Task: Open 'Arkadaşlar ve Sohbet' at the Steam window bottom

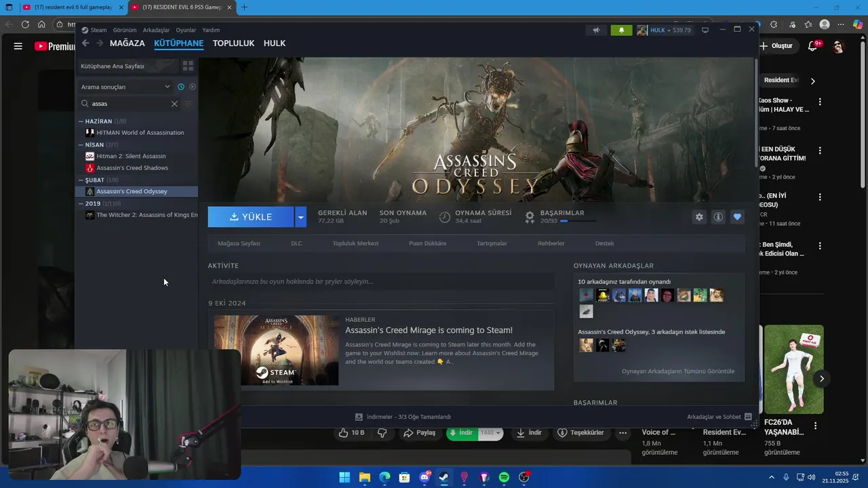Action: pos(719,417)
